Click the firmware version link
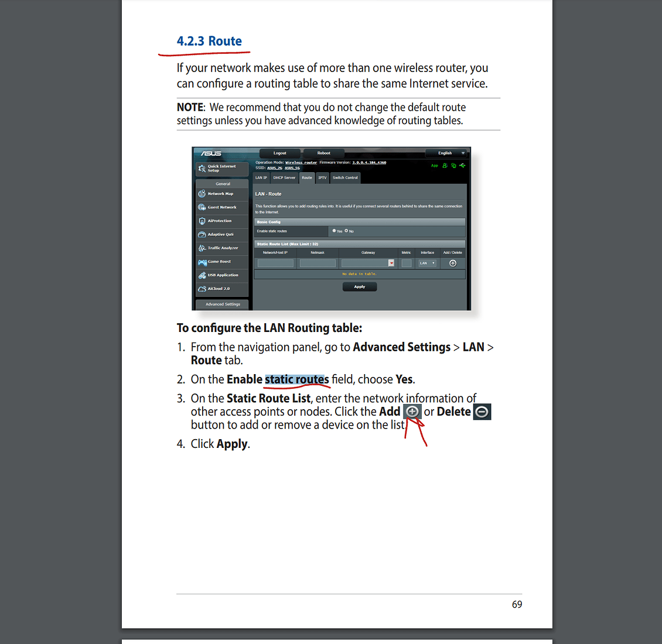 point(369,163)
